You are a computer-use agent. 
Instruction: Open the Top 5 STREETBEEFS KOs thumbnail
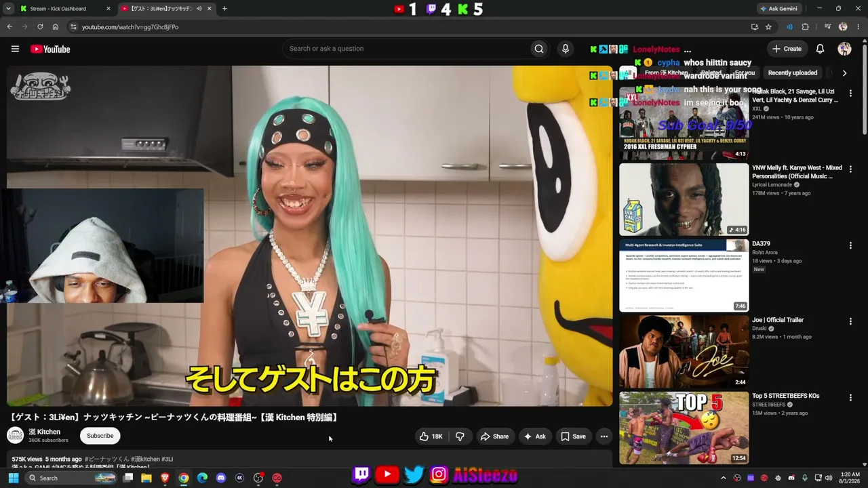point(684,428)
